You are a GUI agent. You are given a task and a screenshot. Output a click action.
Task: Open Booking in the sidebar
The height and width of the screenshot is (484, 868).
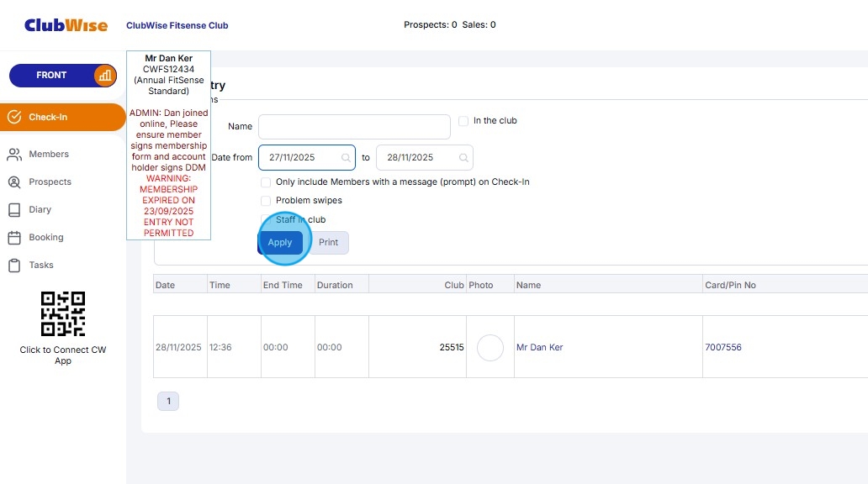pyautogui.click(x=46, y=237)
